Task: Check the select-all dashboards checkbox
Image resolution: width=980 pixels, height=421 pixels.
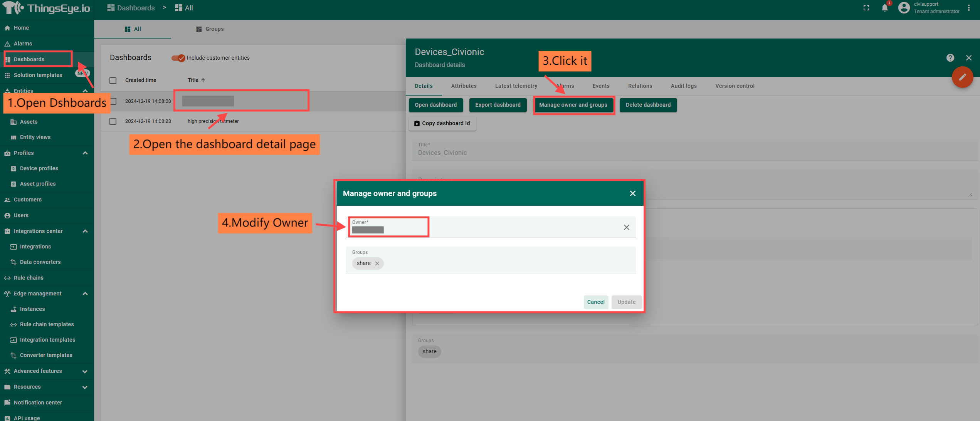Action: pyautogui.click(x=113, y=81)
